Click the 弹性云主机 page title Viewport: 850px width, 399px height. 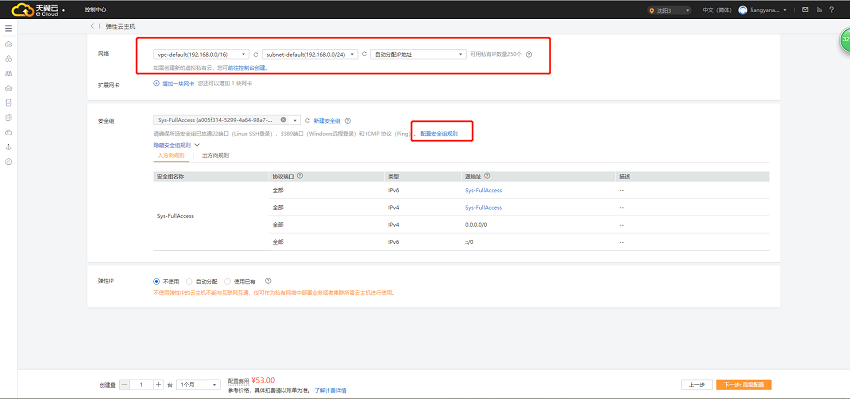pos(120,26)
